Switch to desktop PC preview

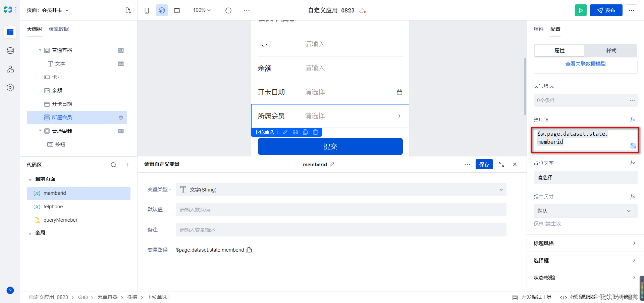(x=177, y=10)
